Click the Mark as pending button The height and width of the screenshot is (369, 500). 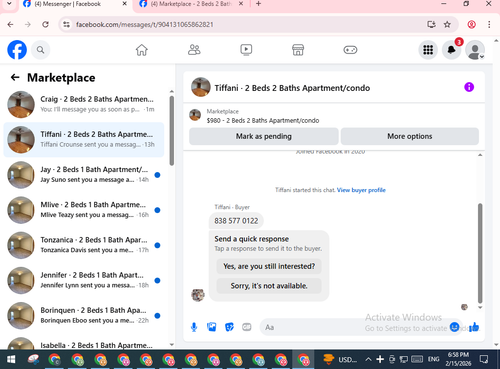[x=264, y=136]
